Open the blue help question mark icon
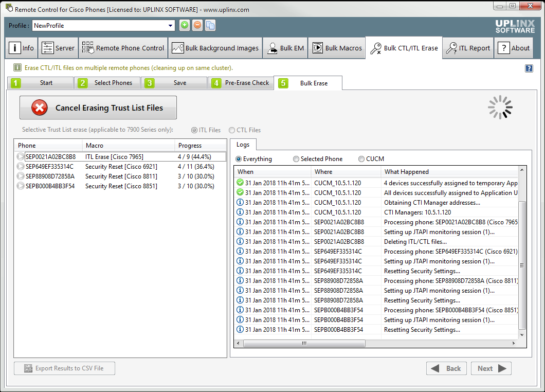The image size is (545, 392). pos(529,68)
